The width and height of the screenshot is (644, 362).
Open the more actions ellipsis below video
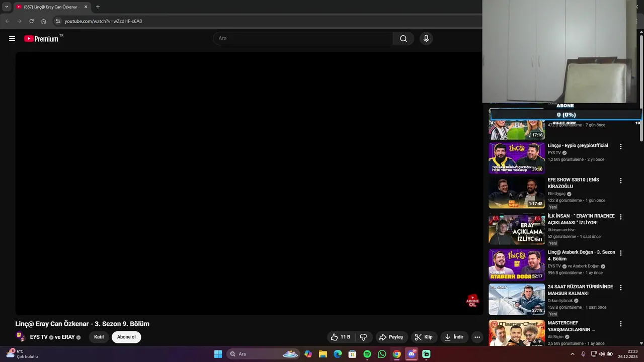click(x=477, y=337)
